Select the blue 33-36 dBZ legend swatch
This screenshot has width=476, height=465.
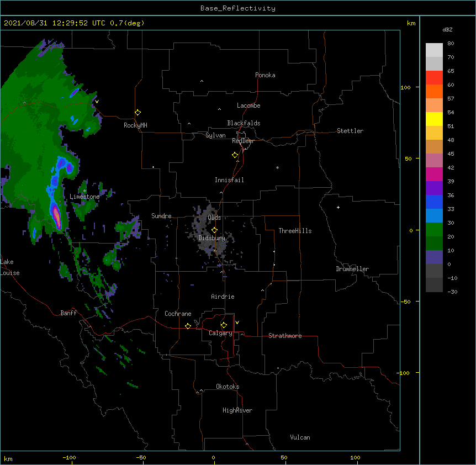[434, 202]
